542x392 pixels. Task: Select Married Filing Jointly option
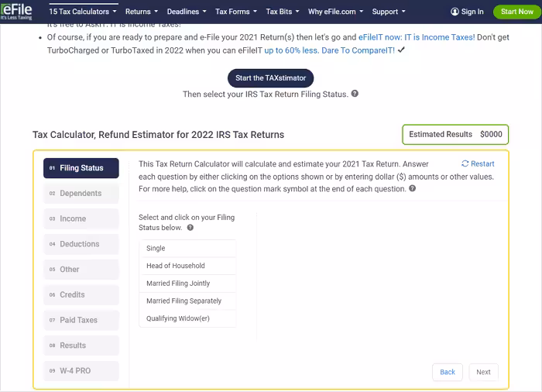click(187, 284)
